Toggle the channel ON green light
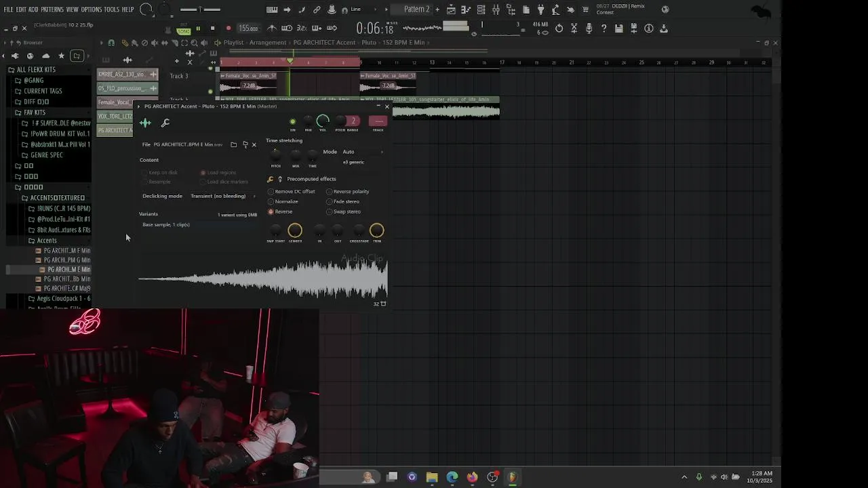Image resolution: width=868 pixels, height=488 pixels. click(x=293, y=122)
